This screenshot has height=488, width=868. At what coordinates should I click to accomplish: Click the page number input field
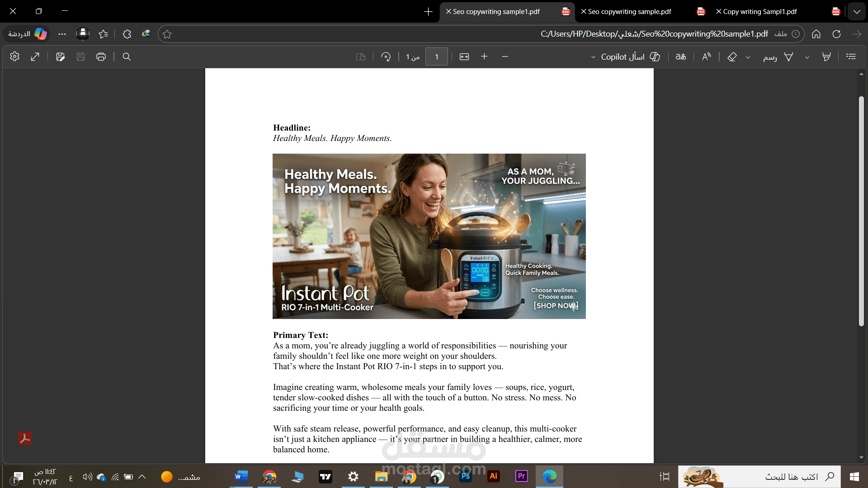coord(436,56)
